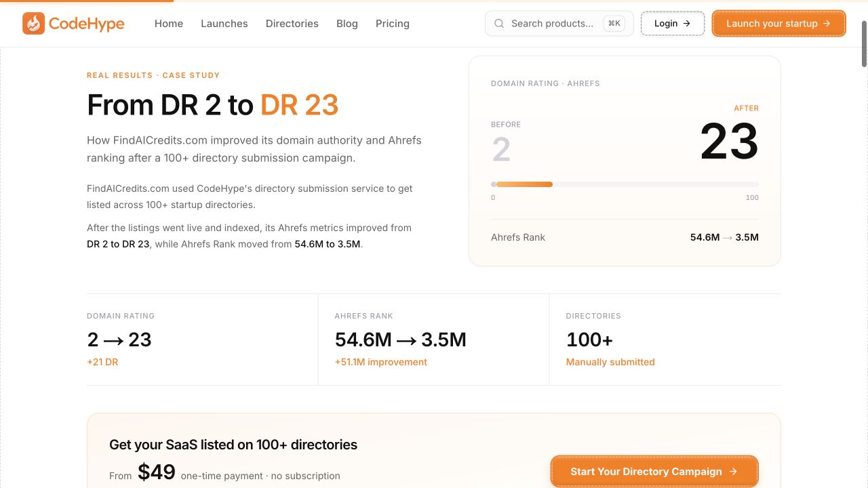Click the search magnifier icon
868x488 pixels.
tap(499, 24)
